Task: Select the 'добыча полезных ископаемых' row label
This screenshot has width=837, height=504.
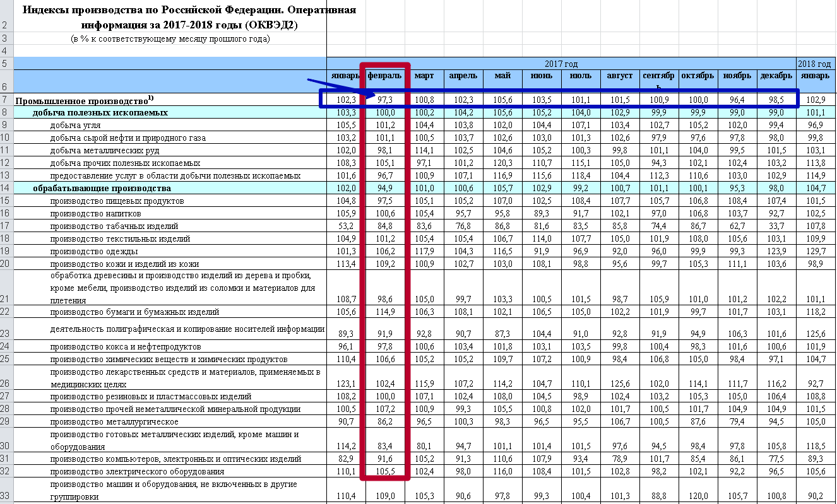Action: (x=100, y=112)
